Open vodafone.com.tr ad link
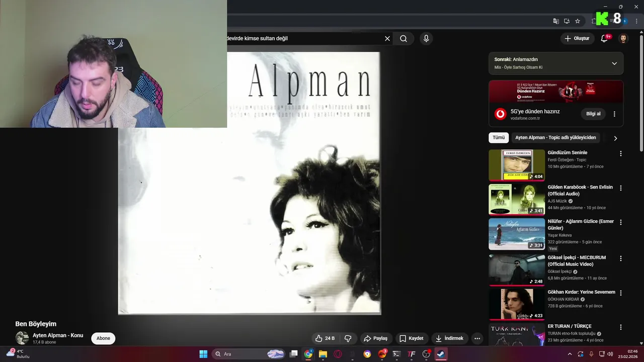 point(525,119)
